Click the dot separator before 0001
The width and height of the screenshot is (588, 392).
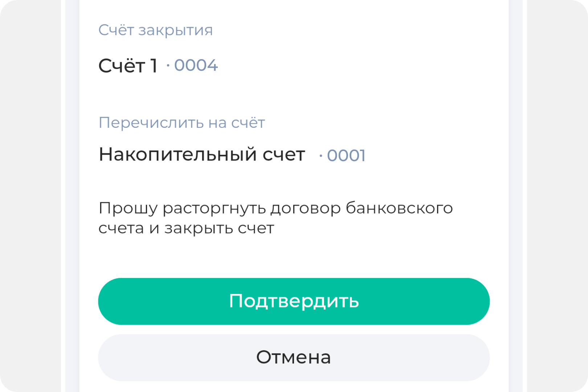(321, 156)
